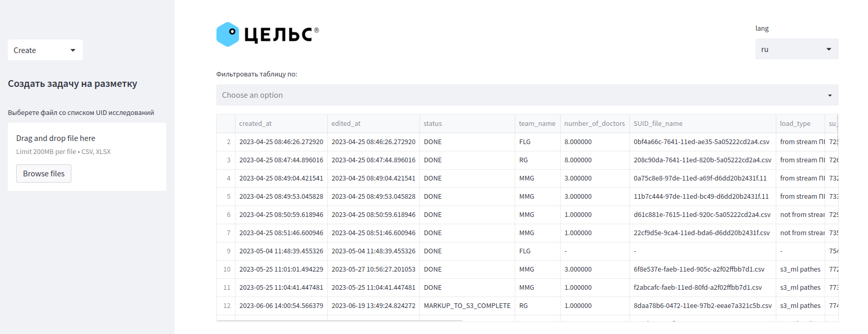Select table row number 2

click(228, 142)
